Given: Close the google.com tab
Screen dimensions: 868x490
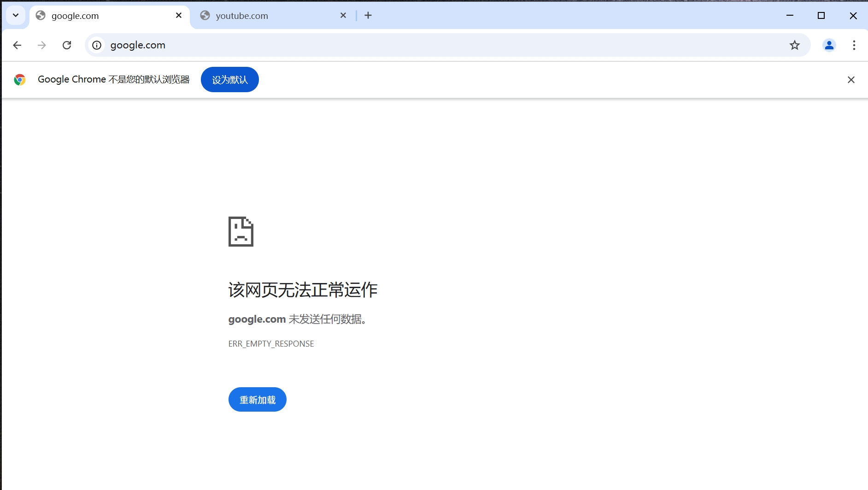Looking at the screenshot, I should pyautogui.click(x=179, y=15).
